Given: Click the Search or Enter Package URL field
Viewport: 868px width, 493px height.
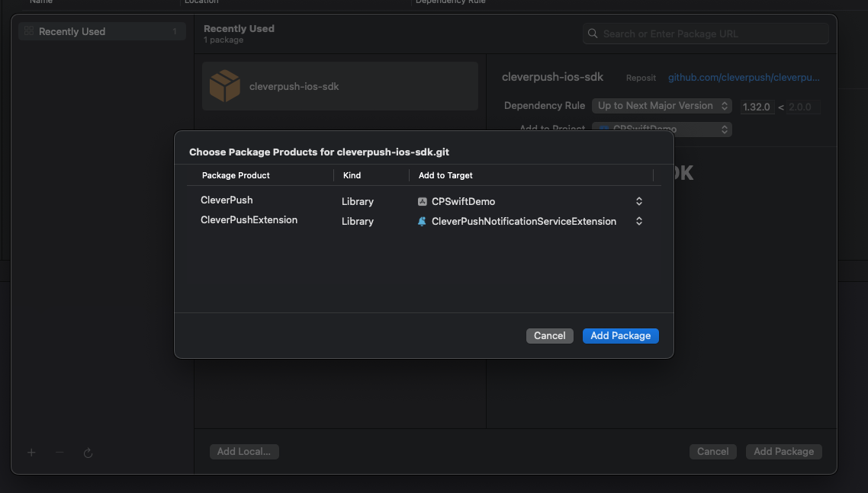Looking at the screenshot, I should (x=706, y=34).
